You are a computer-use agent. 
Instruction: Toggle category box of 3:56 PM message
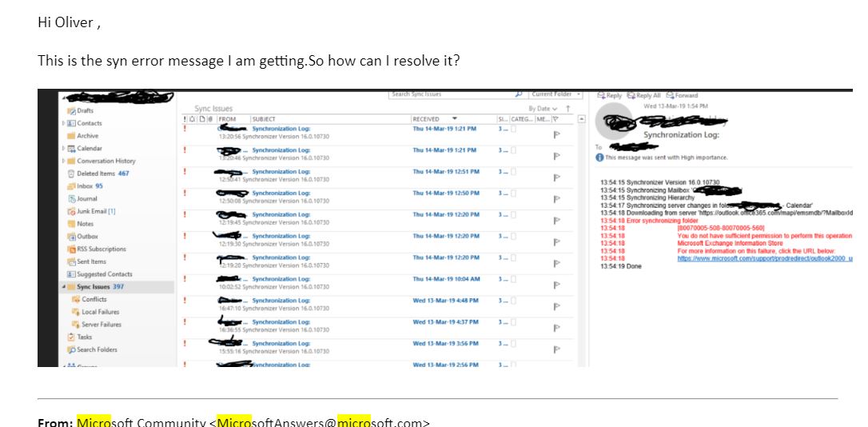coord(513,344)
